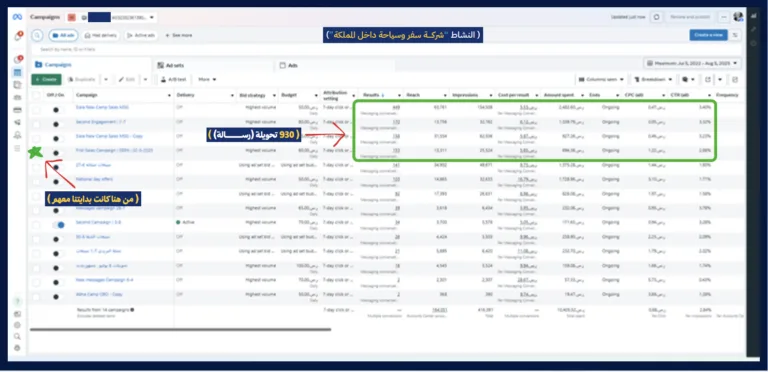The height and width of the screenshot is (372, 768).
Task: Open All tools hamburger icon in sidebar
Action: click(x=18, y=148)
